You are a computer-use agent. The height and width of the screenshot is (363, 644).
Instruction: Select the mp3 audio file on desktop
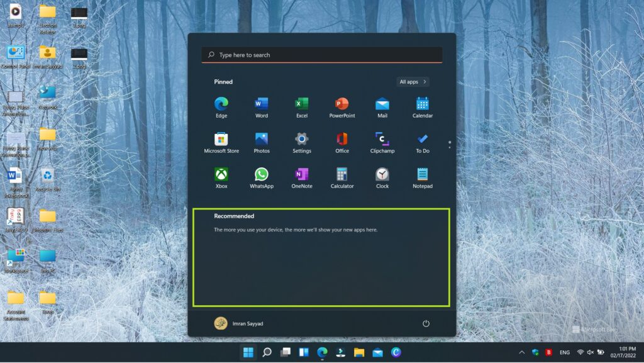pos(16,16)
